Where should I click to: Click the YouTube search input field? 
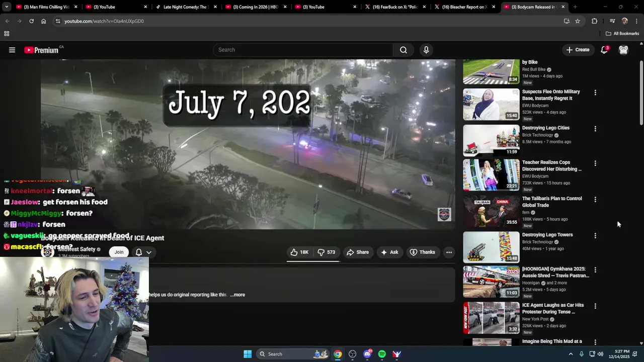(303, 50)
